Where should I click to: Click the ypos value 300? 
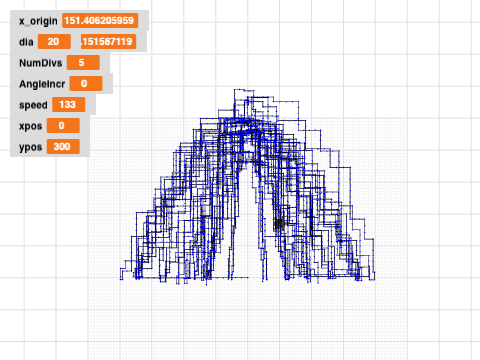[63, 147]
